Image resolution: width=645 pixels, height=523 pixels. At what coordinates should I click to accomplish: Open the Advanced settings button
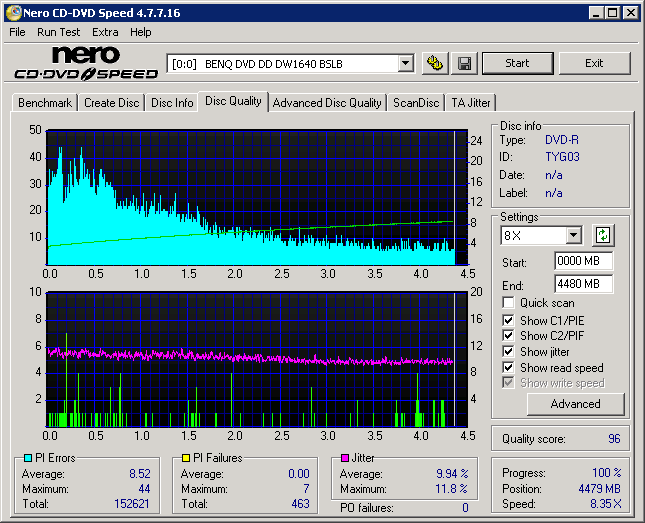(575, 404)
